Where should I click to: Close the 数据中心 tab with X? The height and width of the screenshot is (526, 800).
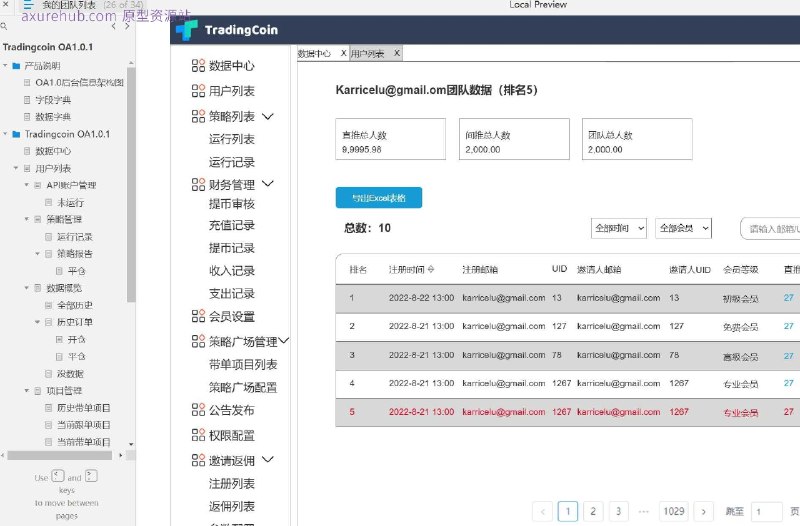click(x=343, y=53)
